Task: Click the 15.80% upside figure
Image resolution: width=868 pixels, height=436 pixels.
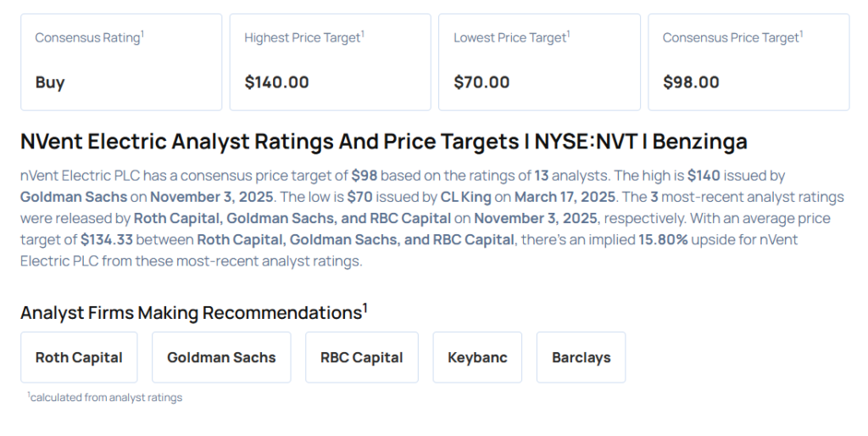Action: tap(663, 239)
